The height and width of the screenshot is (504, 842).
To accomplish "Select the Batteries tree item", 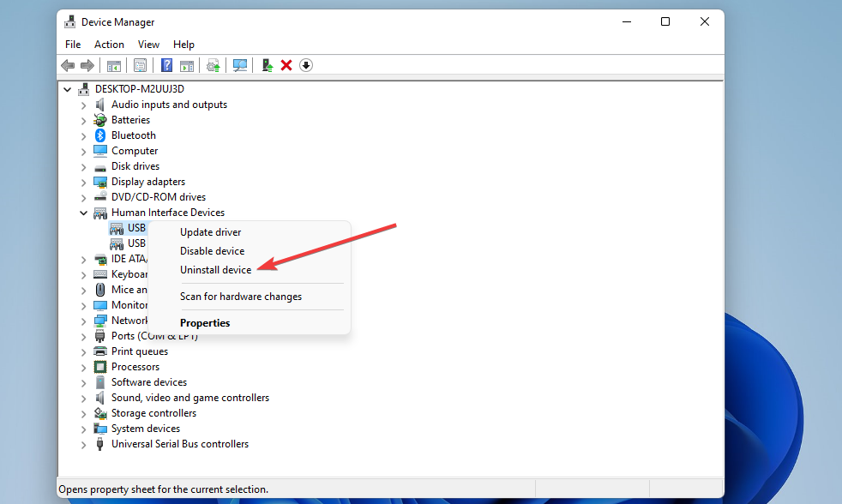I will pyautogui.click(x=130, y=119).
